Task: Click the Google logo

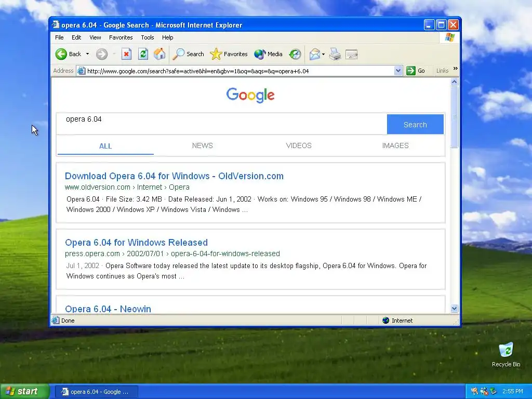Action: pyautogui.click(x=250, y=95)
